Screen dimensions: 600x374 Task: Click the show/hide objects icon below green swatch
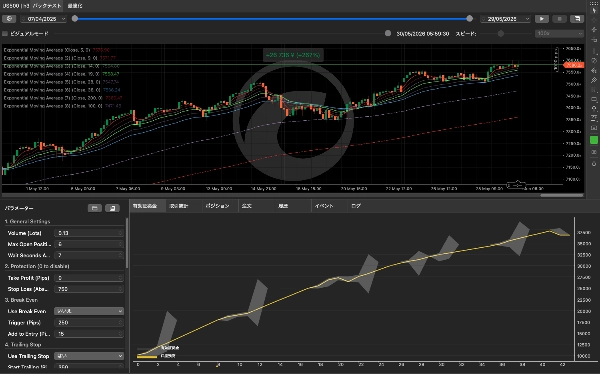pos(594,152)
